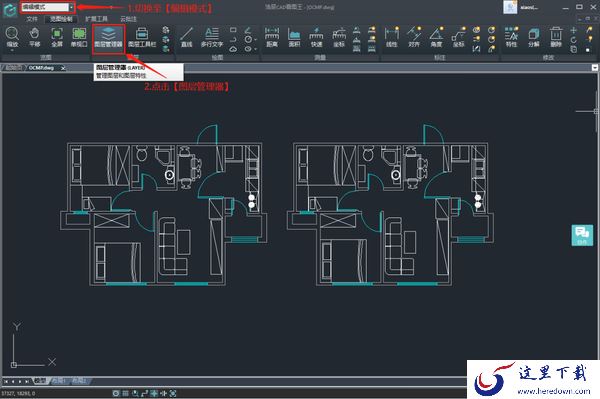Click the 单视口 single viewport icon

click(x=79, y=37)
